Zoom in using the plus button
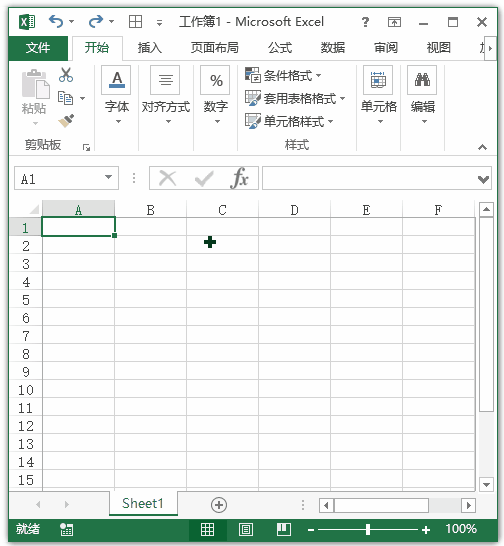 coord(426,530)
